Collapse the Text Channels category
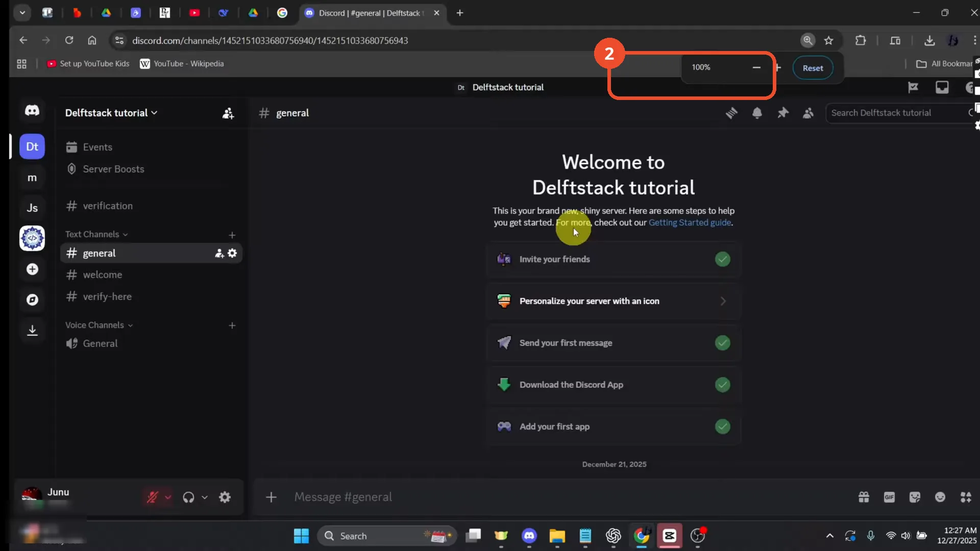The height and width of the screenshot is (551, 980). (x=96, y=234)
